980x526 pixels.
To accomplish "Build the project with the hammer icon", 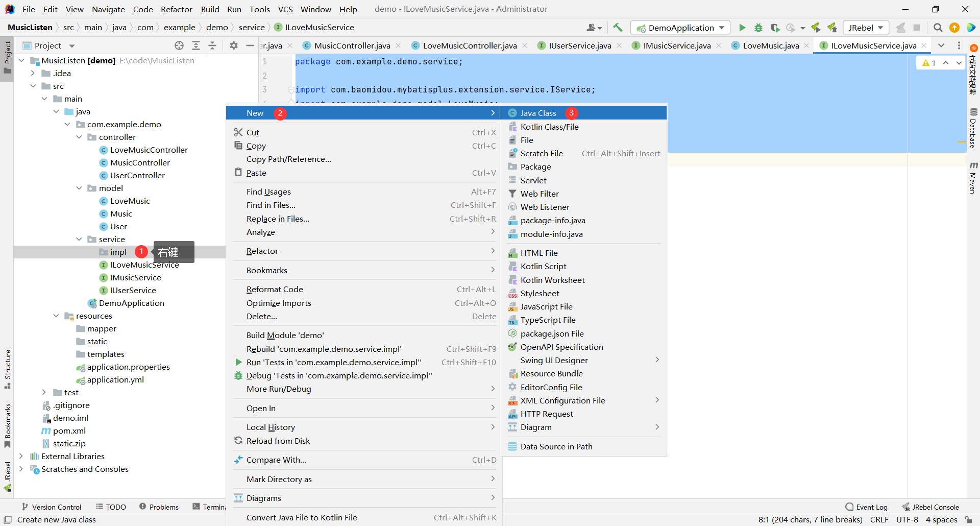I will pyautogui.click(x=618, y=28).
